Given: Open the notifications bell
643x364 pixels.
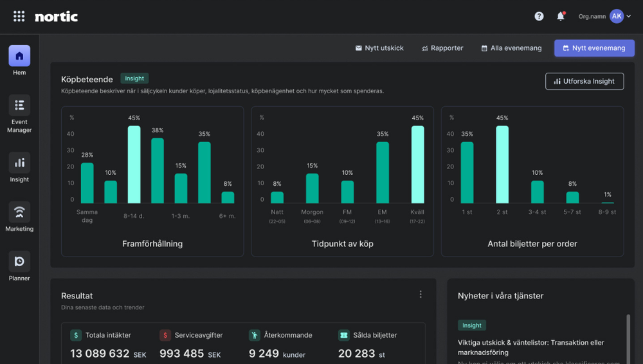Looking at the screenshot, I should click(561, 16).
